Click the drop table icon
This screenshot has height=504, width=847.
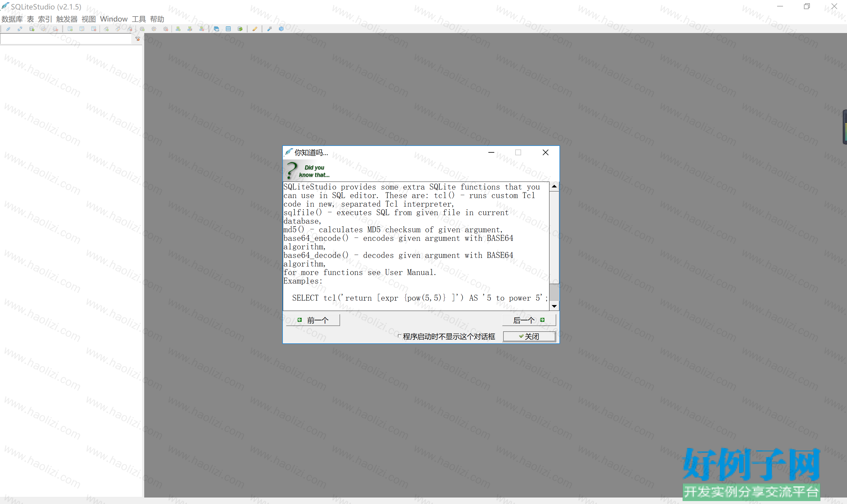[x=94, y=29]
